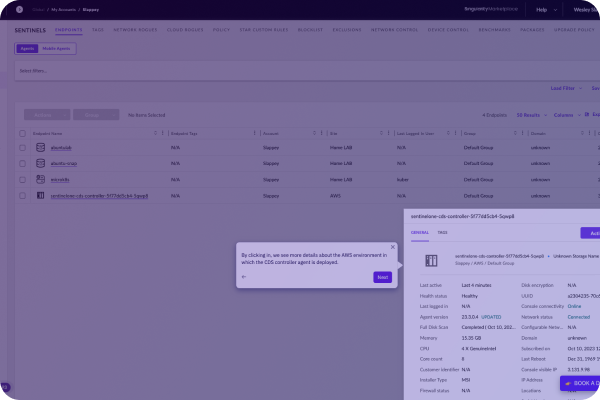Click Next in the tour tooltip
This screenshot has height=400, width=600.
click(x=382, y=277)
